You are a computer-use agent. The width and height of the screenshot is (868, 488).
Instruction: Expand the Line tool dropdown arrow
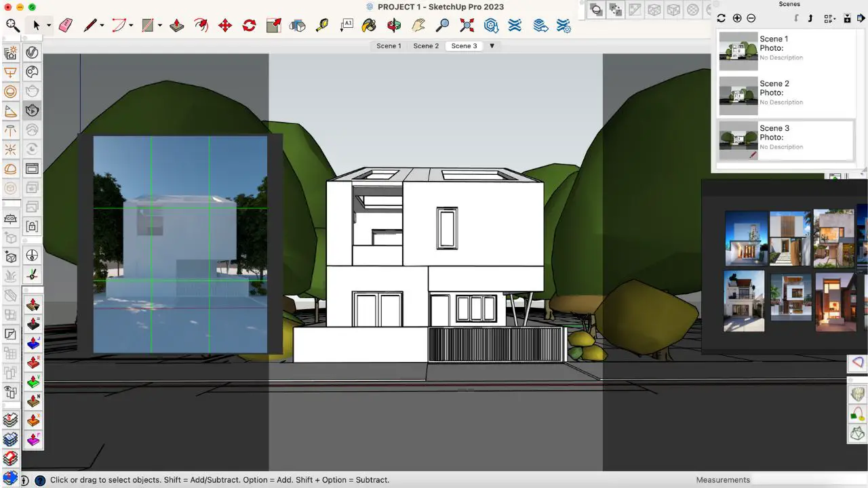[x=102, y=26]
